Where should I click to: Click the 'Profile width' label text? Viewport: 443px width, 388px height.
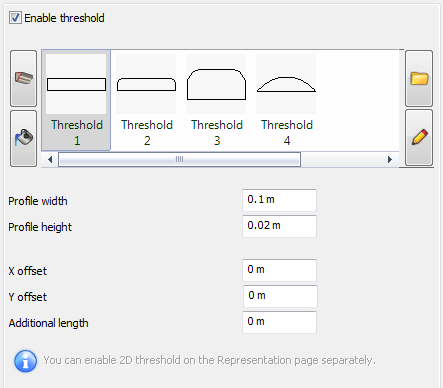click(x=38, y=201)
